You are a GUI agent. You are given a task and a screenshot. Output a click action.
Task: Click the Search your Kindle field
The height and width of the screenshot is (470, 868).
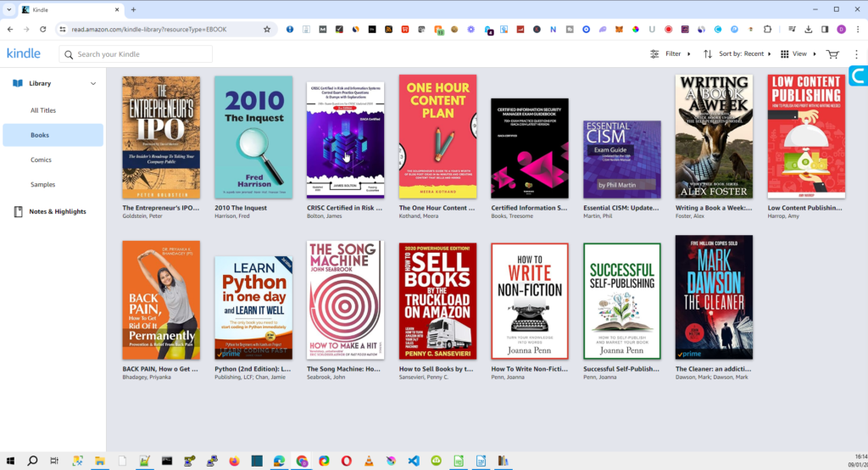point(136,54)
